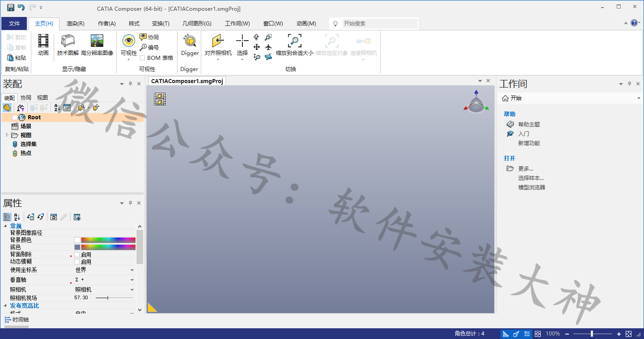Viewport: 644px width, 339px height.
Task: Switch to the 协同 tab in 装配 panel
Action: (x=26, y=97)
